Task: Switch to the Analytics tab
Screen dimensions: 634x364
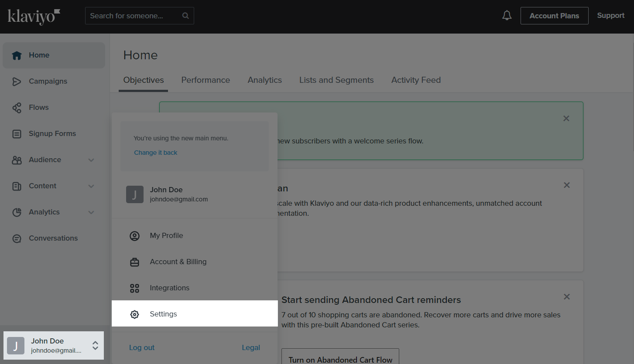Action: [x=265, y=80]
